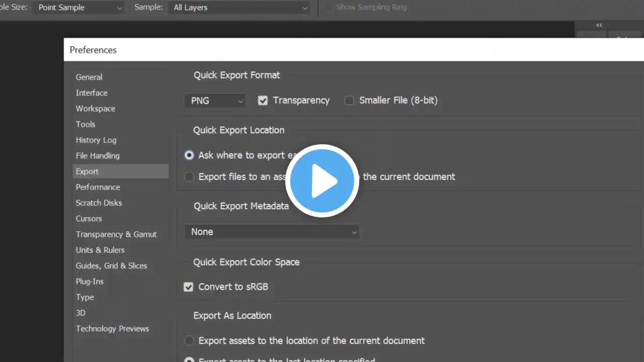Click the Quick Export Metadata heading
The width and height of the screenshot is (644, 362).
click(x=241, y=206)
